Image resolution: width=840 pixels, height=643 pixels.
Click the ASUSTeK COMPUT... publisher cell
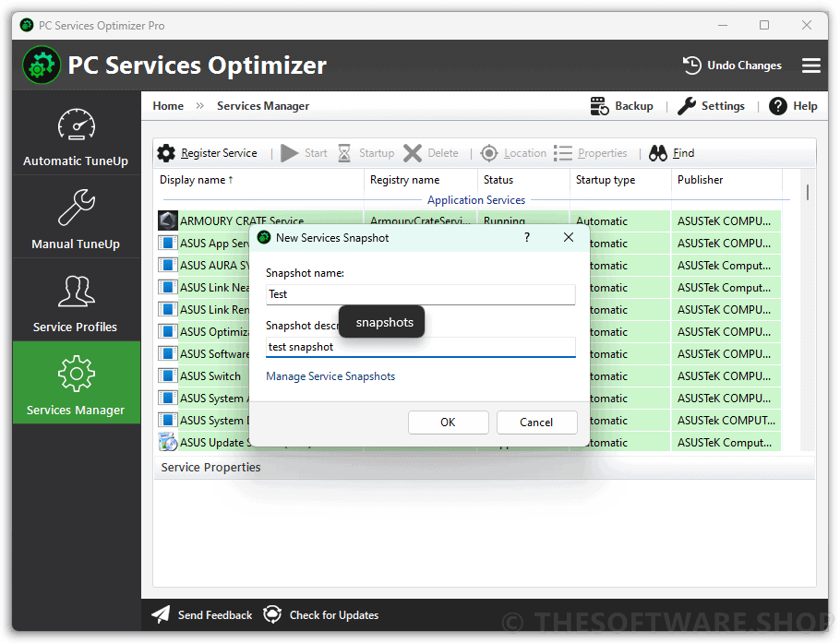tap(726, 421)
